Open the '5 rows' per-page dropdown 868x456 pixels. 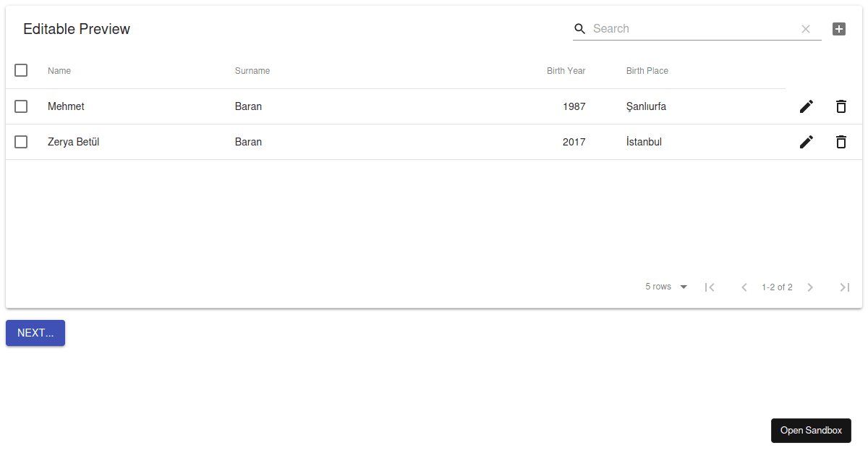[x=665, y=287]
